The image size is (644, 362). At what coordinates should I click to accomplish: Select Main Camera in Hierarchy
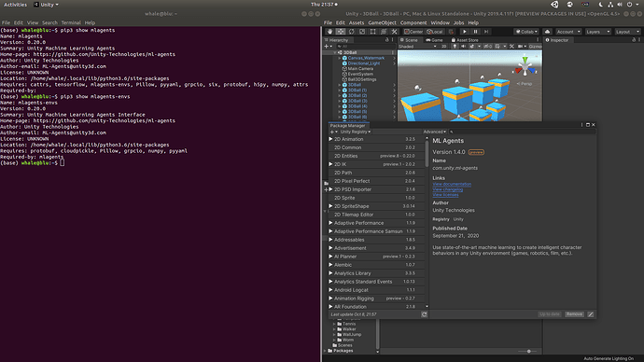(x=360, y=68)
